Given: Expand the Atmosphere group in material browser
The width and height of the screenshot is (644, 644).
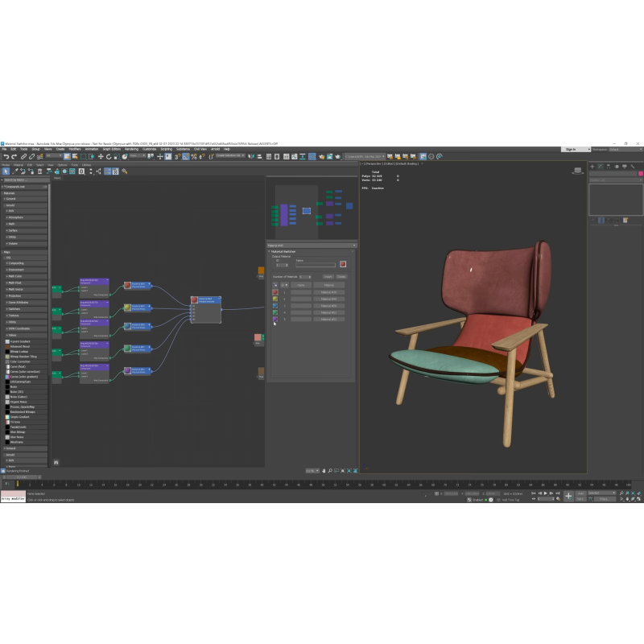Looking at the screenshot, I should 16,217.
